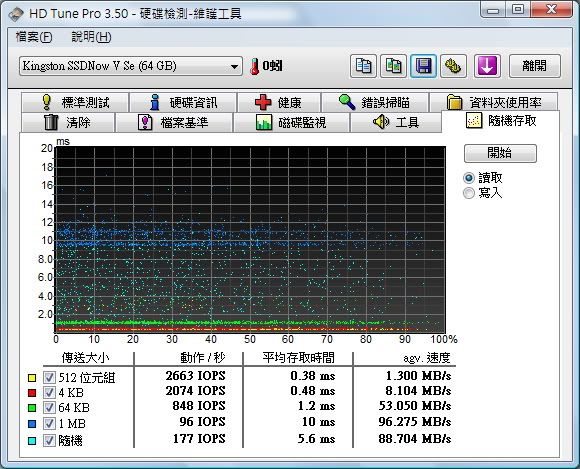This screenshot has width=580, height=469.
Task: Click the copy text to clipboard icon
Action: [x=363, y=66]
